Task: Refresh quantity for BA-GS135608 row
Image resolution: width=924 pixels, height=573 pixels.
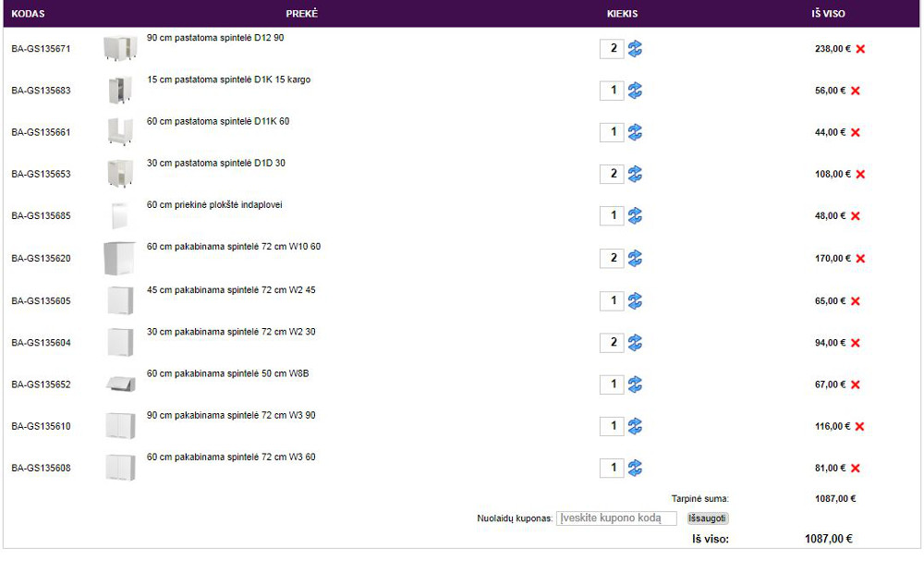Action: click(x=635, y=468)
